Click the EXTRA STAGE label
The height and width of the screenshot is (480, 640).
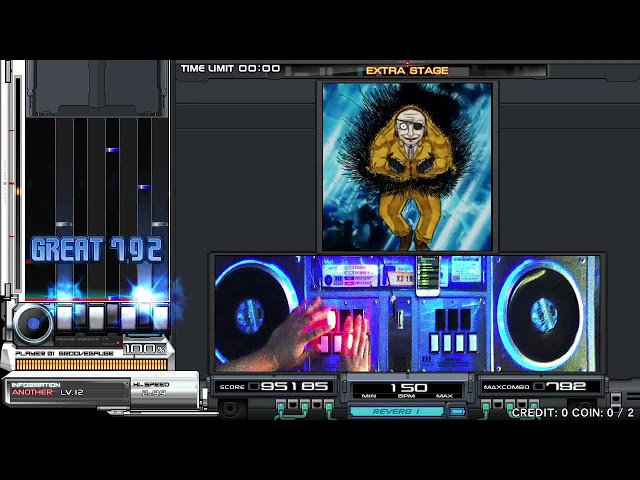(407, 71)
